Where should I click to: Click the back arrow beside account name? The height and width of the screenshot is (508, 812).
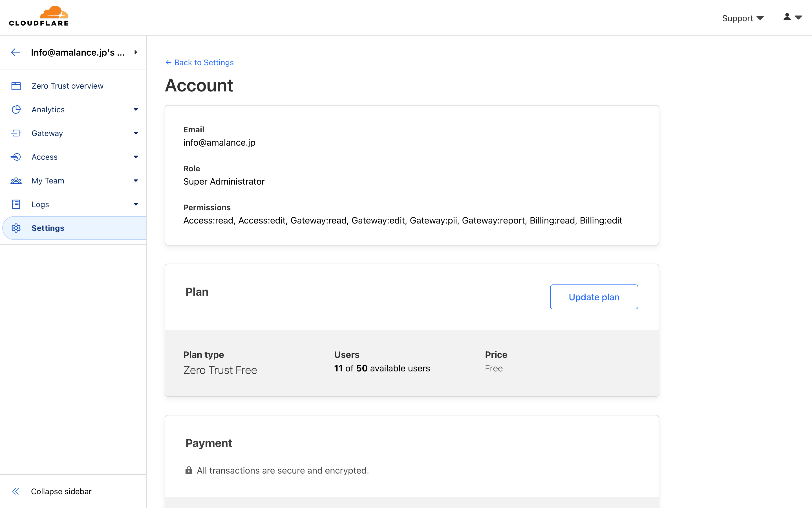point(16,52)
